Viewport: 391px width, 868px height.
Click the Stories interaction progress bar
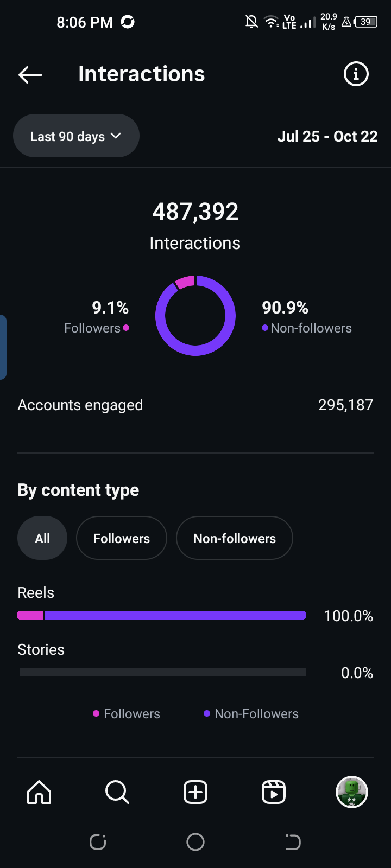point(162,672)
